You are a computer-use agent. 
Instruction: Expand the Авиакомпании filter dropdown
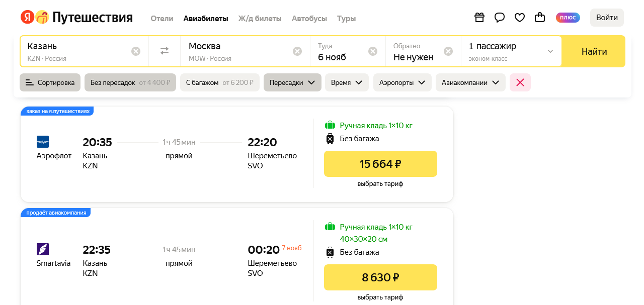point(470,82)
